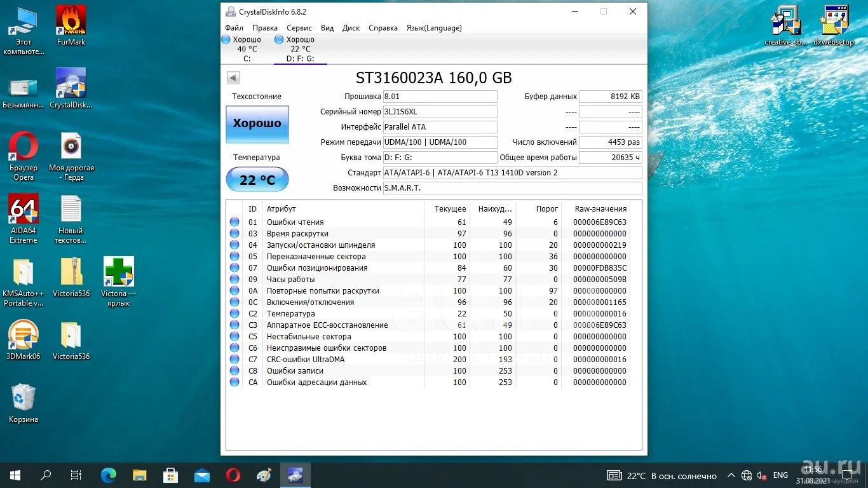The height and width of the screenshot is (488, 868).
Task: Click the status dot for Переназначенные сектора
Action: (x=234, y=257)
